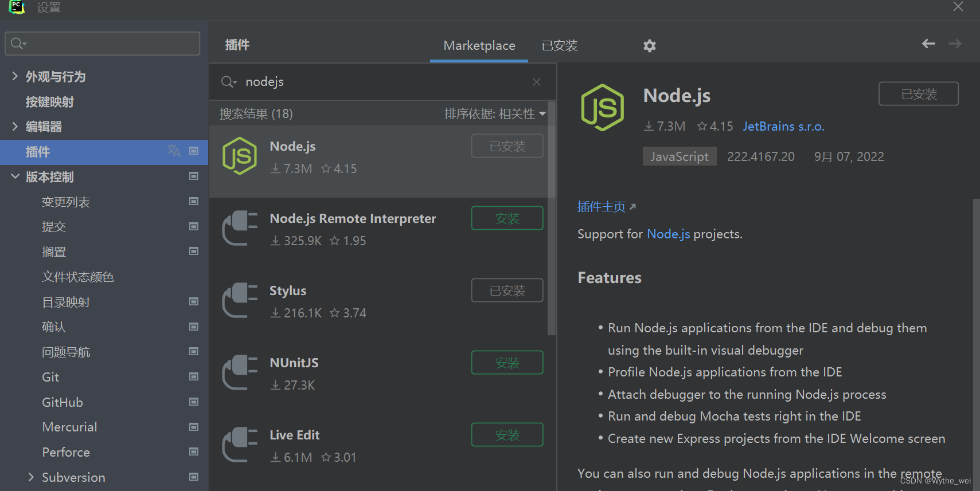980x491 pixels.
Task: Select 插件 settings page
Action: coord(104,152)
